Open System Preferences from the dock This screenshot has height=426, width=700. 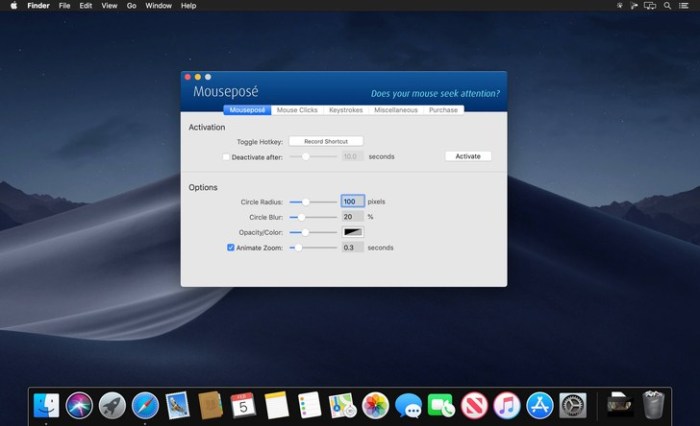pyautogui.click(x=573, y=405)
